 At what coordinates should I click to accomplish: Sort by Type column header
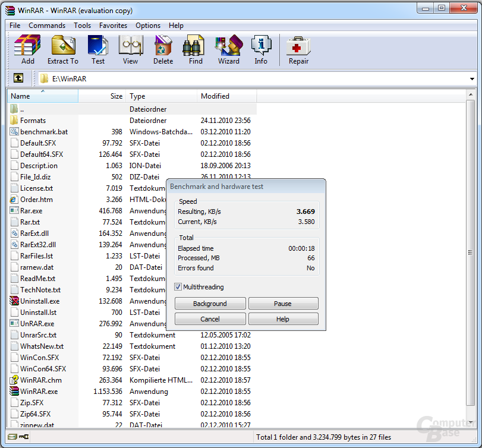161,96
